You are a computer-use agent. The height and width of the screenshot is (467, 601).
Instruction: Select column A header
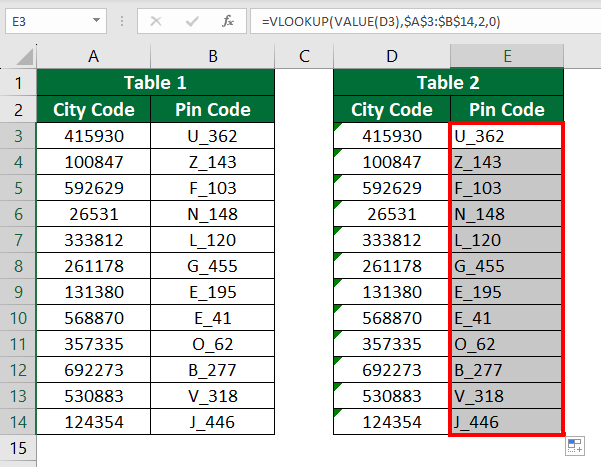click(x=94, y=56)
